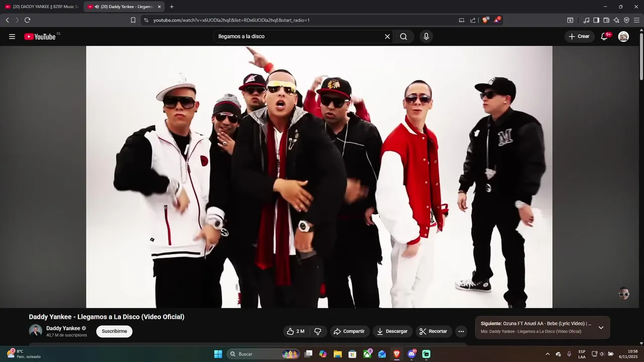Dislike the video with thumbs down
This screenshot has width=644, height=362.
pyautogui.click(x=317, y=331)
